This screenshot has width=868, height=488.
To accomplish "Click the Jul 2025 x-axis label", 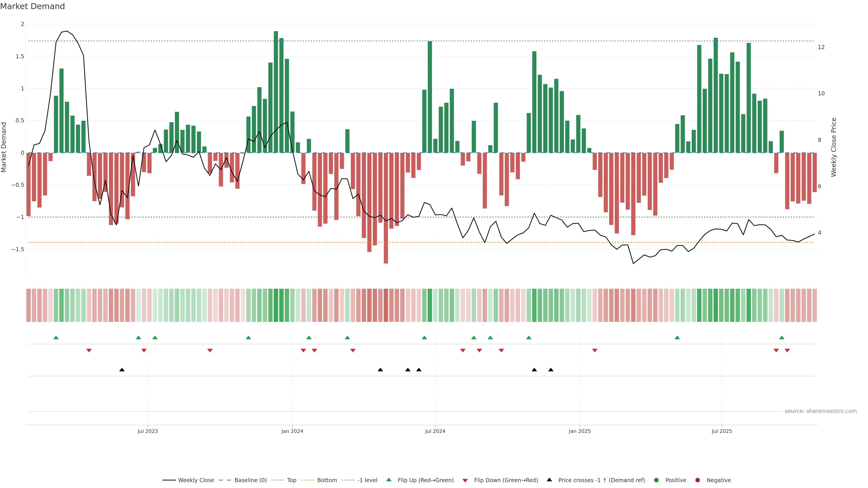I will 722,431.
